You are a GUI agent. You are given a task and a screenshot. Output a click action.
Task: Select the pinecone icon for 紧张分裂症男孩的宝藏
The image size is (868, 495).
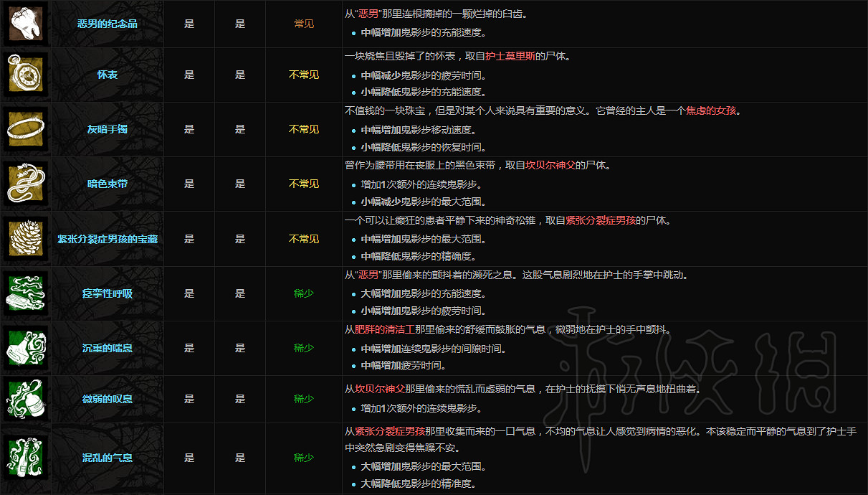(x=25, y=239)
